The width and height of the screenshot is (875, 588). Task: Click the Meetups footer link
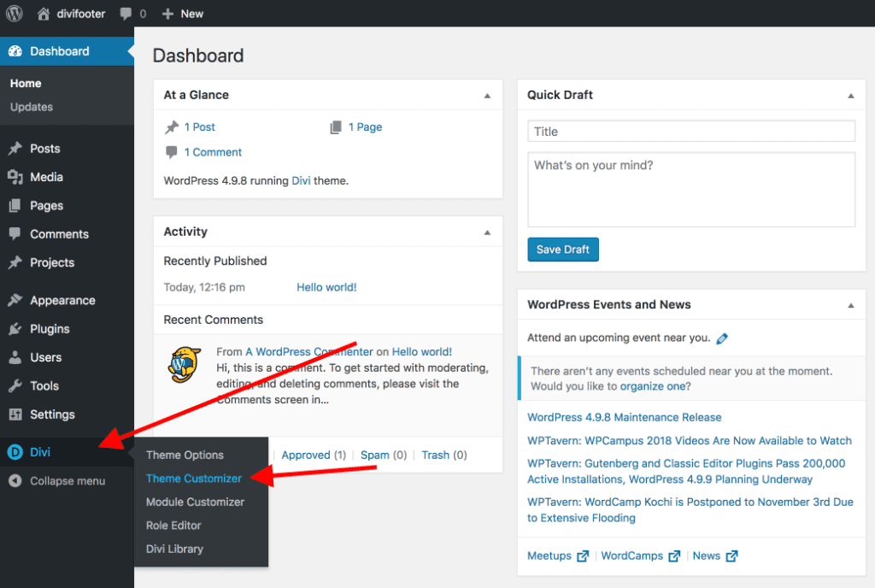coord(549,556)
